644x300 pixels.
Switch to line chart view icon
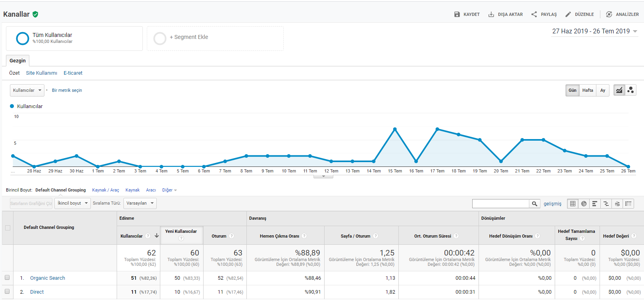coord(619,90)
